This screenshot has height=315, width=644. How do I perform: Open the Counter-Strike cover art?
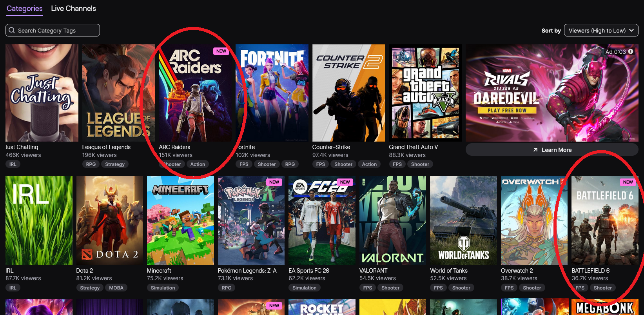point(348,93)
